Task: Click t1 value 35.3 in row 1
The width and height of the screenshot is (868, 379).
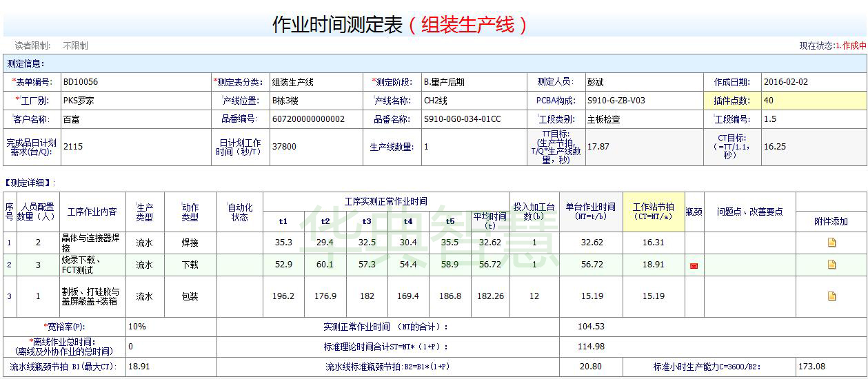Action: click(x=284, y=243)
